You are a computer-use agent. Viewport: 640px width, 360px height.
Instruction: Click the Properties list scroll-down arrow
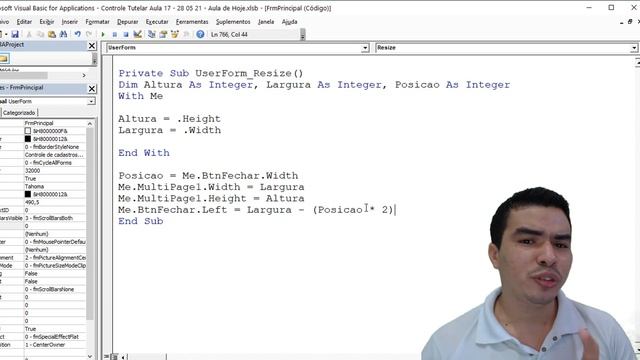90,357
